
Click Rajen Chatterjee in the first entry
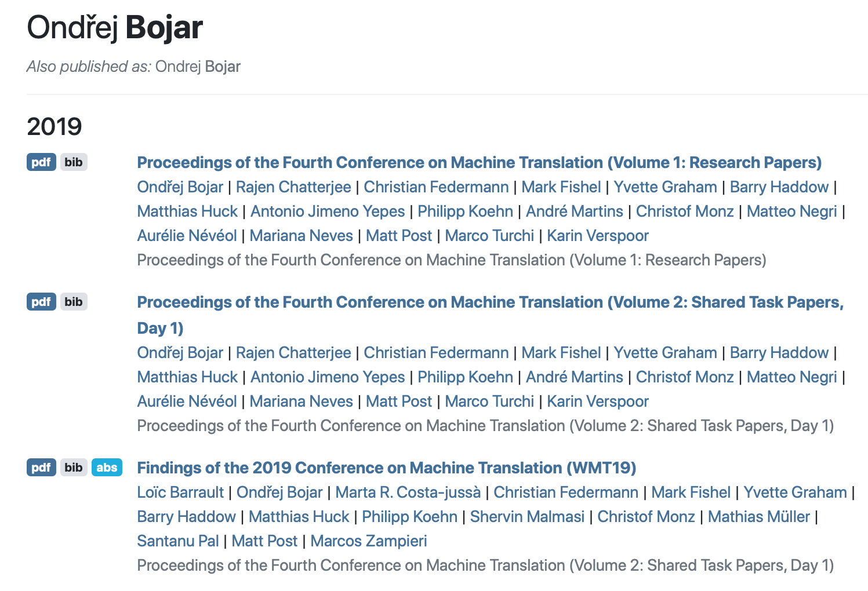[x=293, y=187]
